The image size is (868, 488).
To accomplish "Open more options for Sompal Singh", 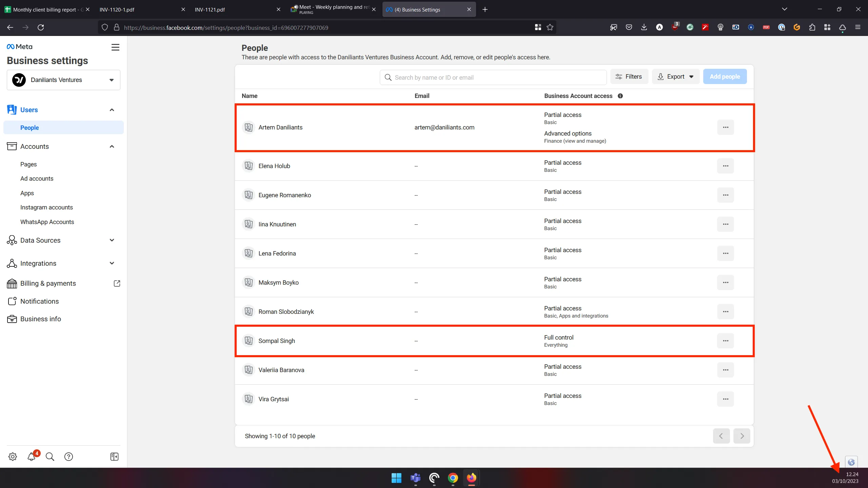I will [x=726, y=341].
